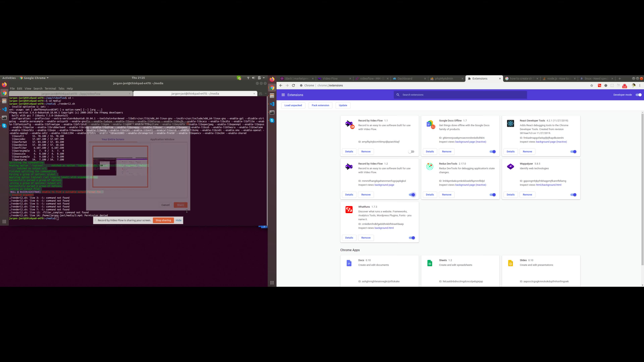Open Wappalyzer html/background.html link
Screen dimensions: 644x362
coord(549,185)
